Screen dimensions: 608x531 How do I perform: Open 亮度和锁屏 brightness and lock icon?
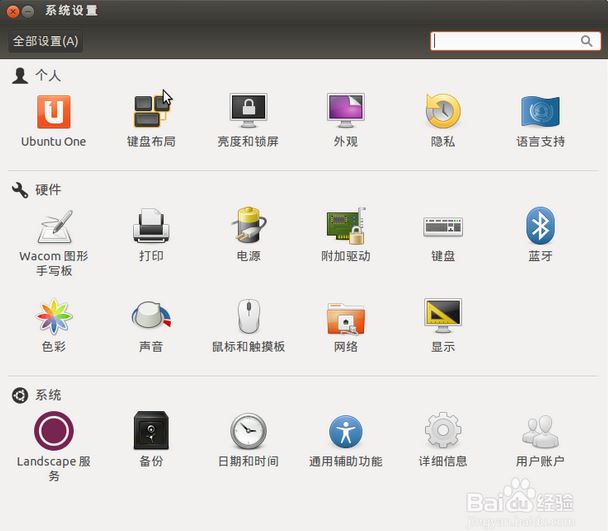tap(249, 111)
